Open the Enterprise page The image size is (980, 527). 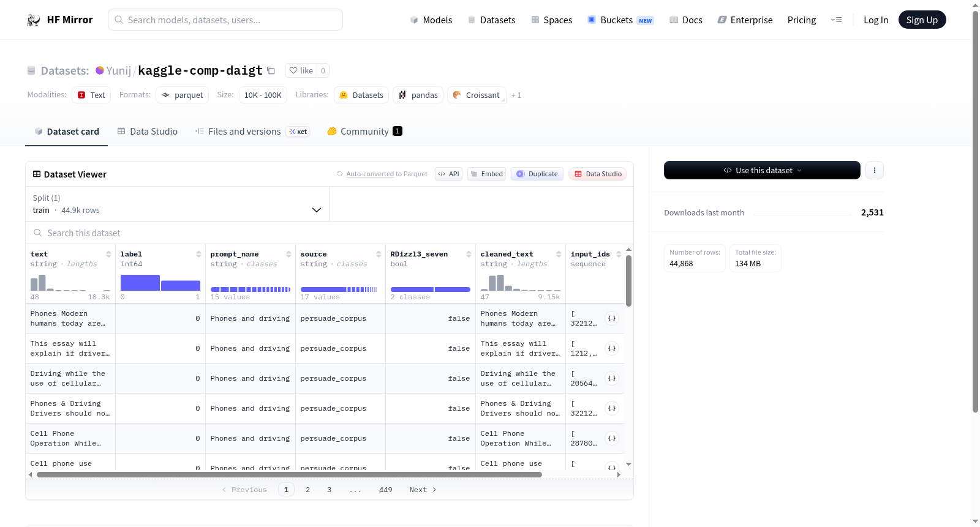point(745,20)
